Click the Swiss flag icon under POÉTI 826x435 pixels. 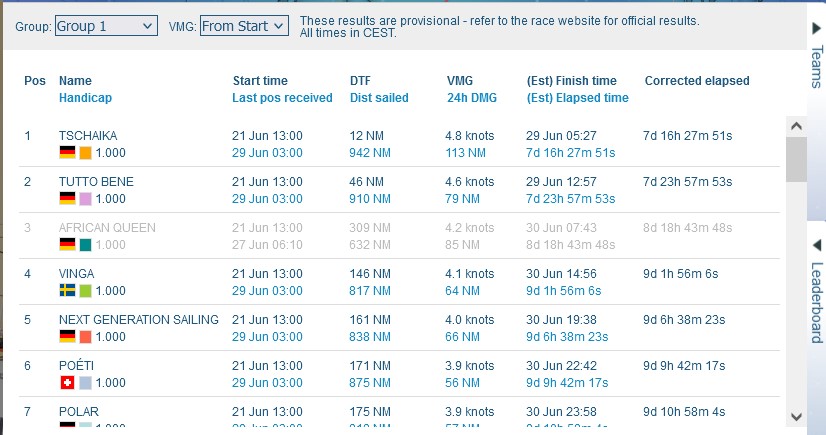point(67,383)
